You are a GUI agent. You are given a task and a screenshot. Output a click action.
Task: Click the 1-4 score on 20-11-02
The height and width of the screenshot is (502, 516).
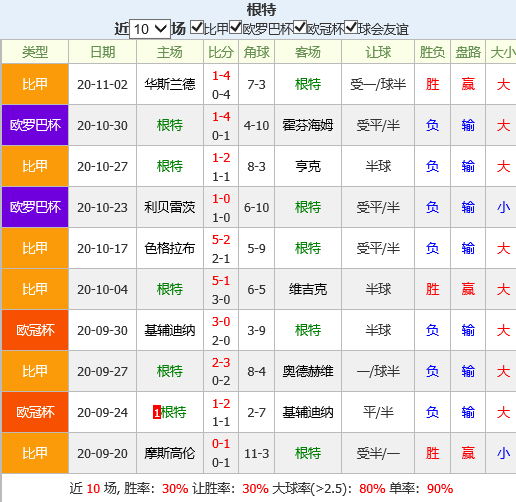(221, 76)
